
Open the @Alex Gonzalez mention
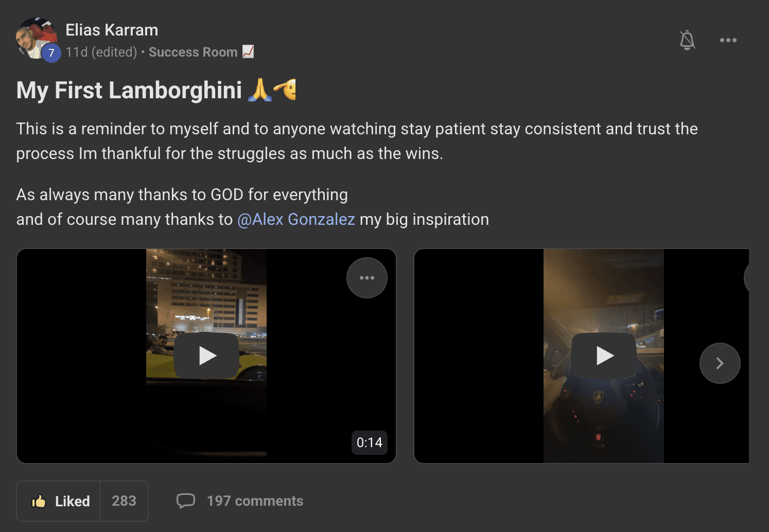[296, 220]
